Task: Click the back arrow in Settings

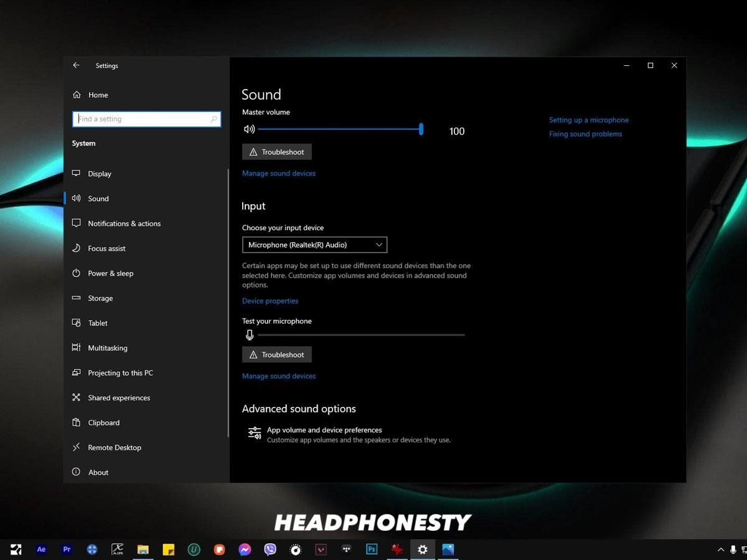Action: point(76,65)
